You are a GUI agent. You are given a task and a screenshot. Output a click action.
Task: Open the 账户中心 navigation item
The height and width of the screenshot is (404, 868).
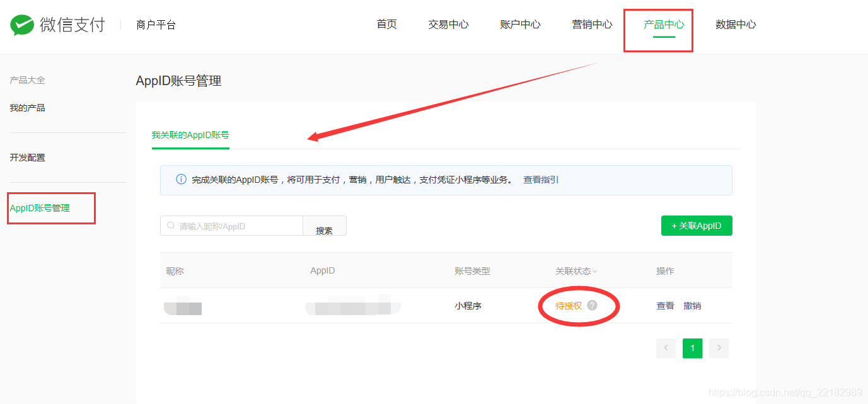pos(520,25)
